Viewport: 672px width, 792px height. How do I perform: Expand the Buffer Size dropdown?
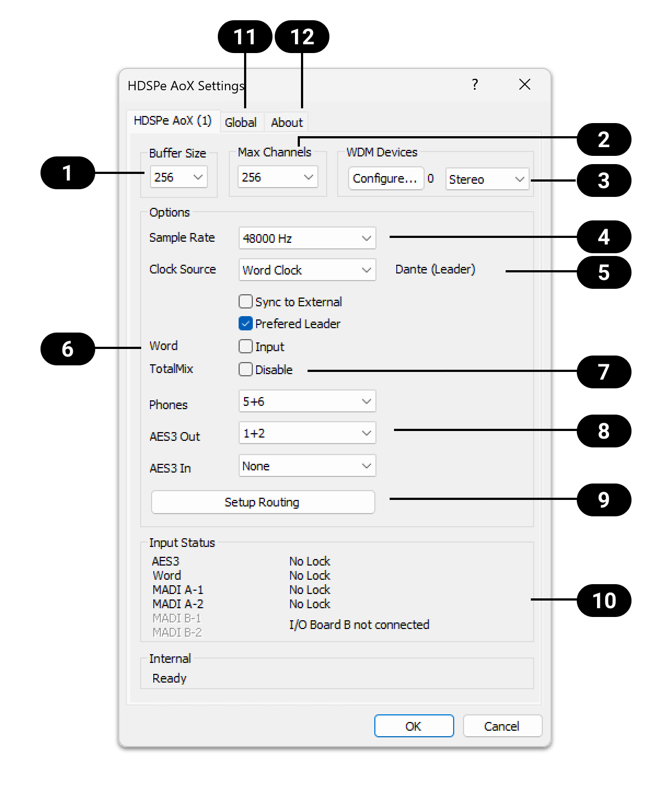click(178, 177)
